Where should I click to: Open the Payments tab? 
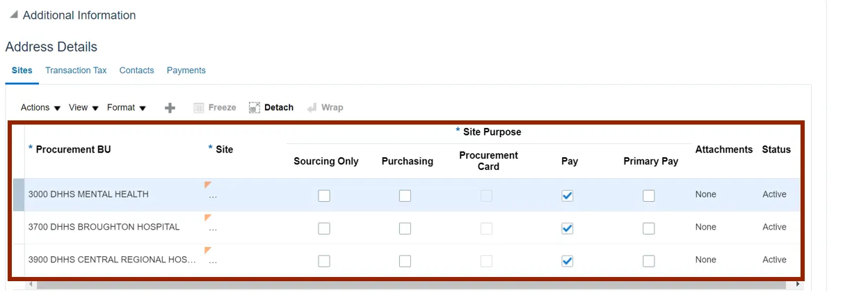[186, 70]
